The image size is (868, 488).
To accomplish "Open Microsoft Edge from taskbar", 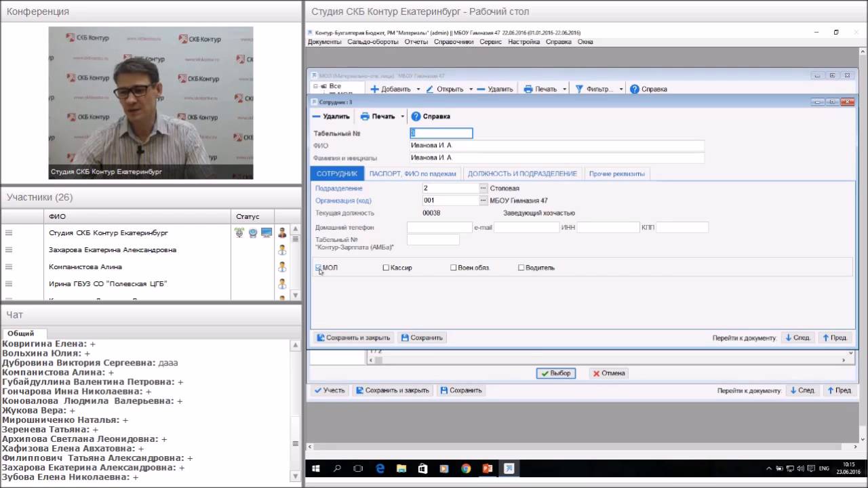I will pyautogui.click(x=380, y=468).
